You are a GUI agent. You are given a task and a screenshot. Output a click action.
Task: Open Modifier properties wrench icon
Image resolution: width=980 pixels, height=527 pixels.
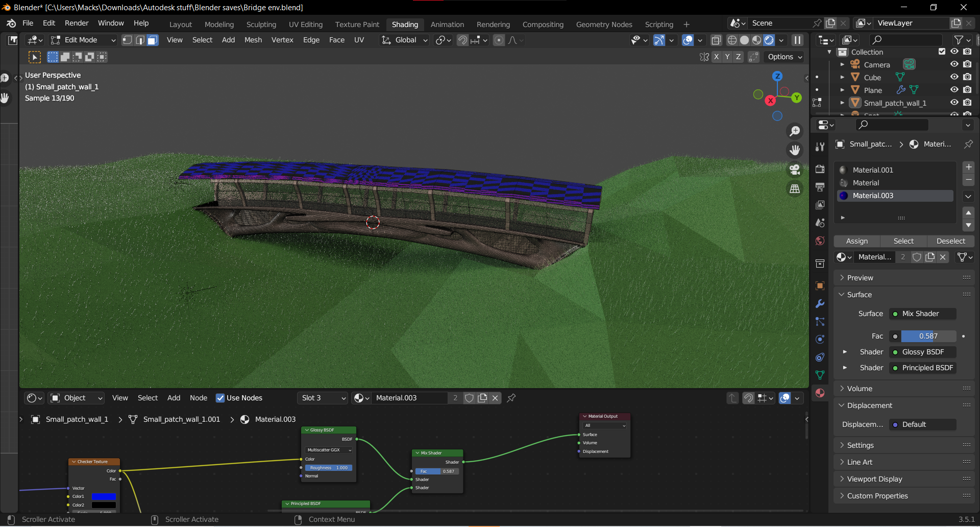[x=820, y=303]
